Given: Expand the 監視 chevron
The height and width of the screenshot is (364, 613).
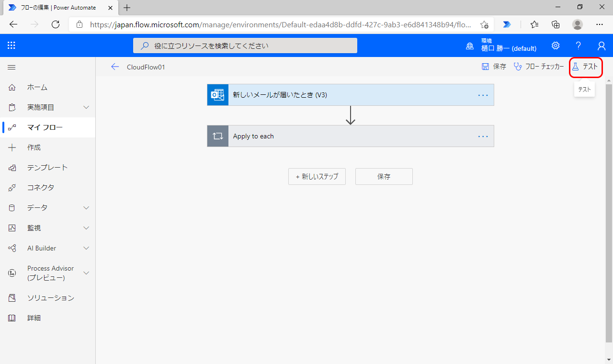Looking at the screenshot, I should click(x=86, y=228).
